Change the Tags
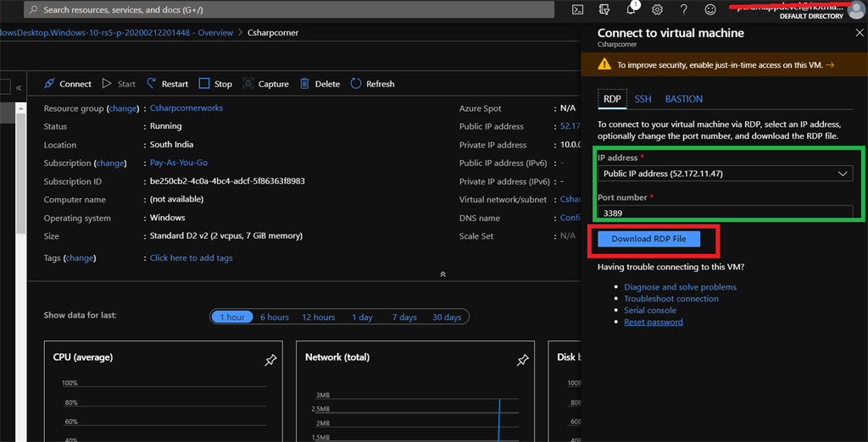 point(80,258)
